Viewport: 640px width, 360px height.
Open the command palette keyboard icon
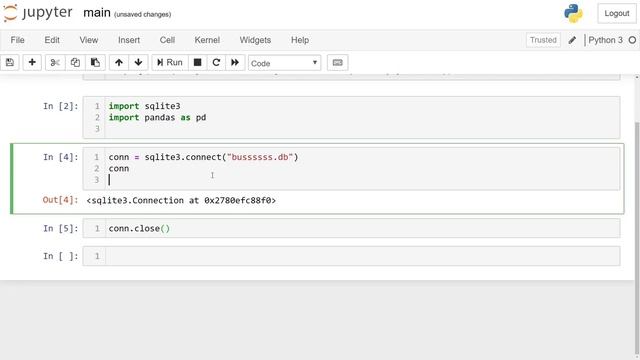click(338, 62)
